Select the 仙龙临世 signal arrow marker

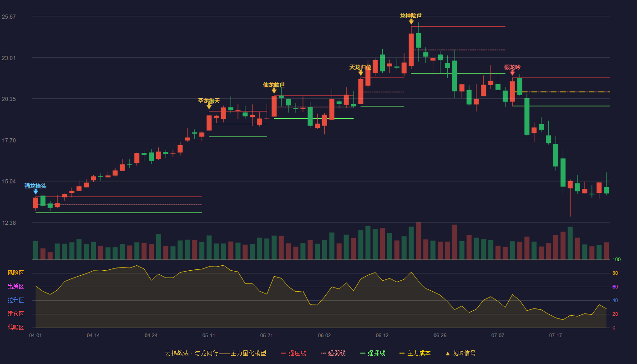tap(274, 91)
